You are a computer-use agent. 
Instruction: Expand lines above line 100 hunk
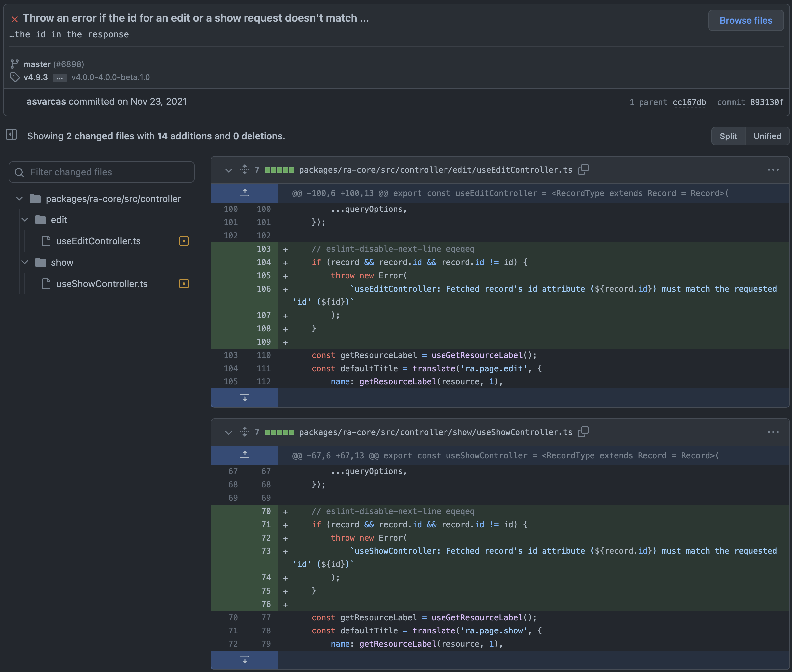tap(245, 193)
